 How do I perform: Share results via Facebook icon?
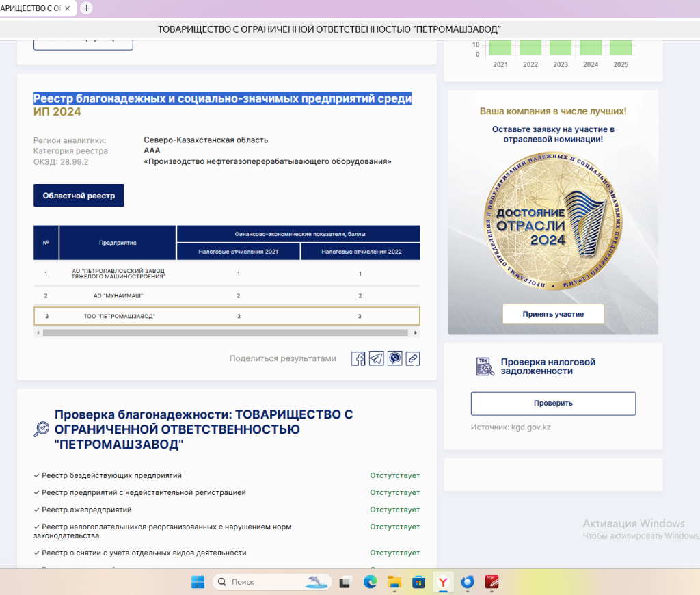(358, 358)
